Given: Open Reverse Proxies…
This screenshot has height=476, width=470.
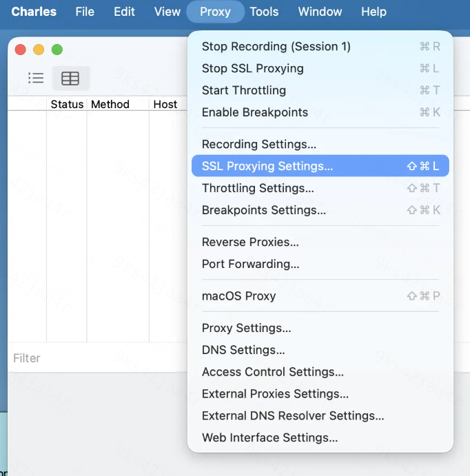Looking at the screenshot, I should (x=320, y=242).
